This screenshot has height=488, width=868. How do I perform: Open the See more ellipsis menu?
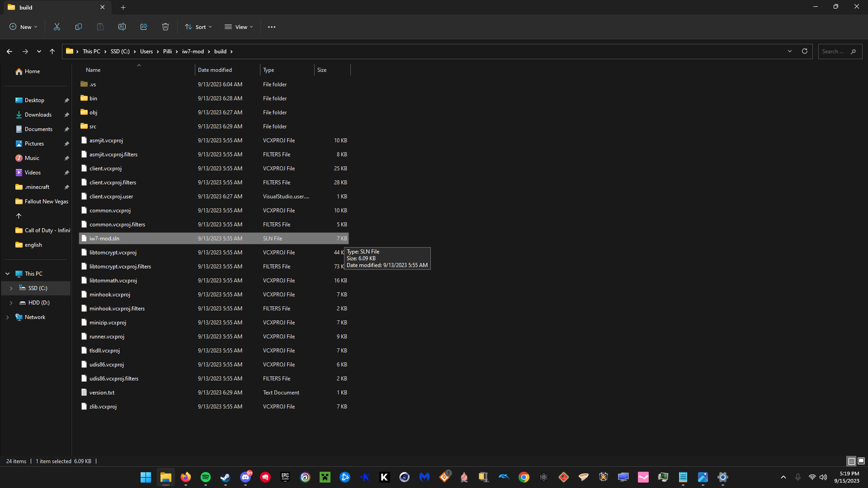point(272,27)
